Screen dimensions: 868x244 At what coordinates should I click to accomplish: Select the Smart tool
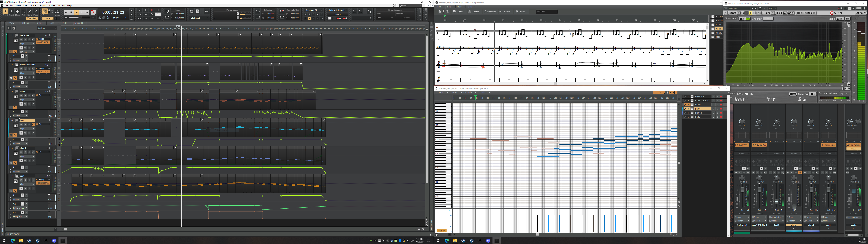[x=5, y=12]
